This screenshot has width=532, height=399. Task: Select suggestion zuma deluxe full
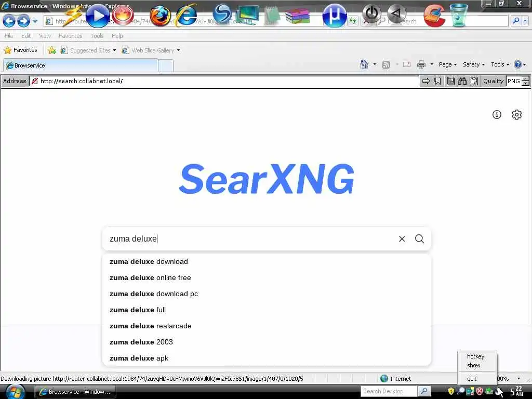point(267,310)
